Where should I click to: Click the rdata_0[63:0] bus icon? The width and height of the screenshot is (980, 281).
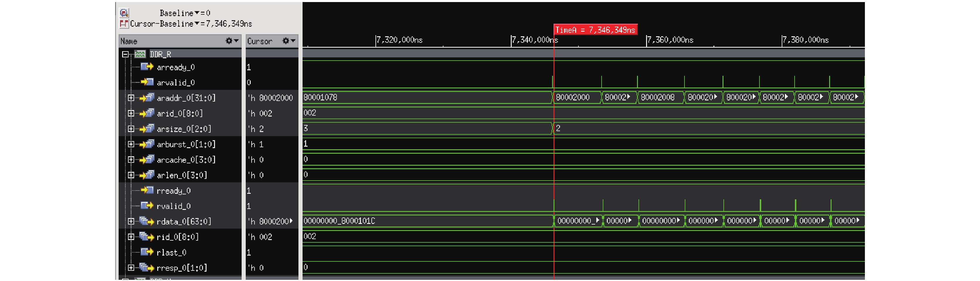147,221
